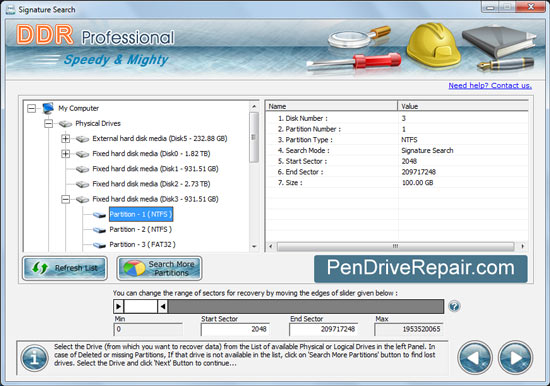Collapse Fixed hard disk media Disk3
The width and height of the screenshot is (550, 386).
pos(65,199)
